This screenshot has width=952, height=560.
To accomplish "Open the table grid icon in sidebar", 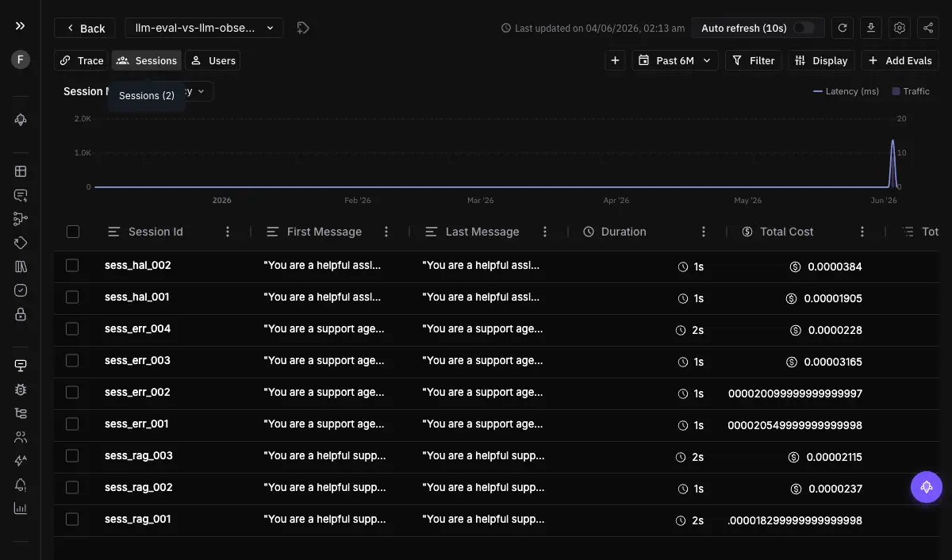I will tap(21, 171).
